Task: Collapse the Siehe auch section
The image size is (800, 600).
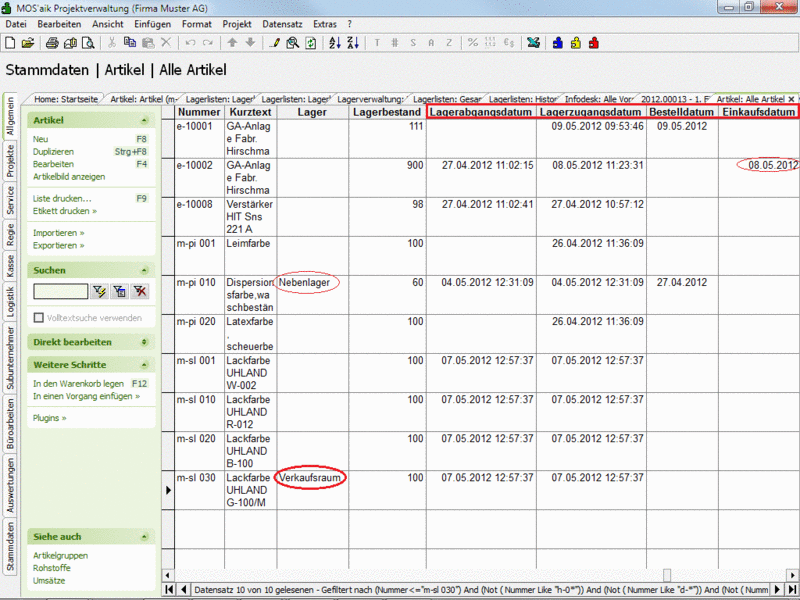Action: [x=144, y=537]
